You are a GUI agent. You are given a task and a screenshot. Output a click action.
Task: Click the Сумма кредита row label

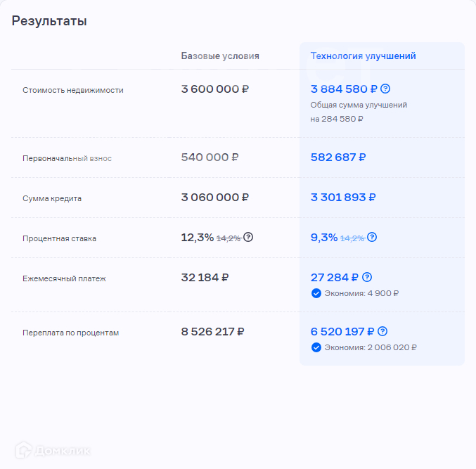tap(52, 198)
